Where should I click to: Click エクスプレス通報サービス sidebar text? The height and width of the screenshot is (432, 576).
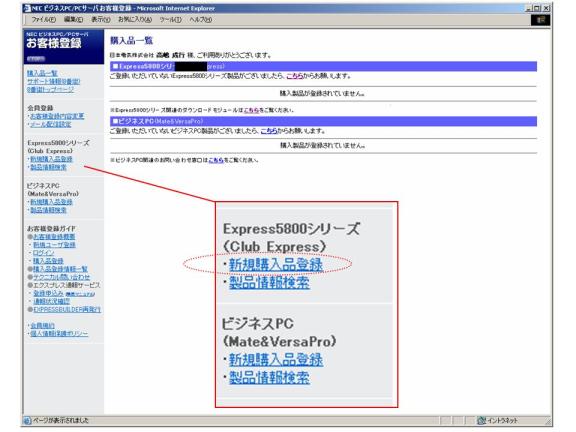[66, 285]
